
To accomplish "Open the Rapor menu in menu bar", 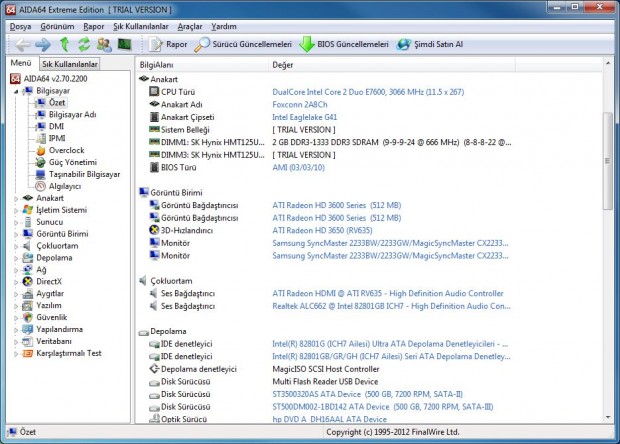I will point(93,26).
